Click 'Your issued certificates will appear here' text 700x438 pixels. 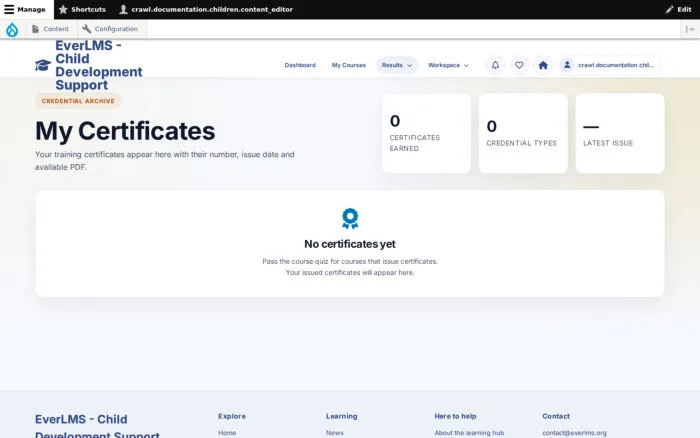350,272
